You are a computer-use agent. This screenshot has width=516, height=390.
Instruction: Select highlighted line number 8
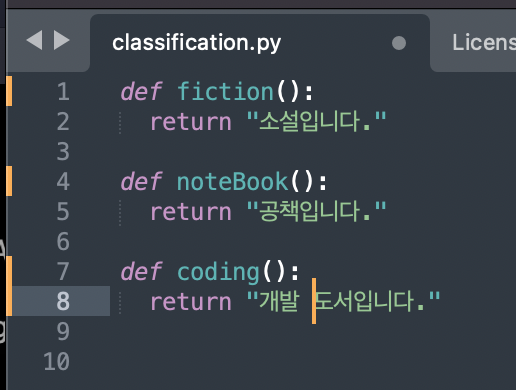tap(63, 301)
